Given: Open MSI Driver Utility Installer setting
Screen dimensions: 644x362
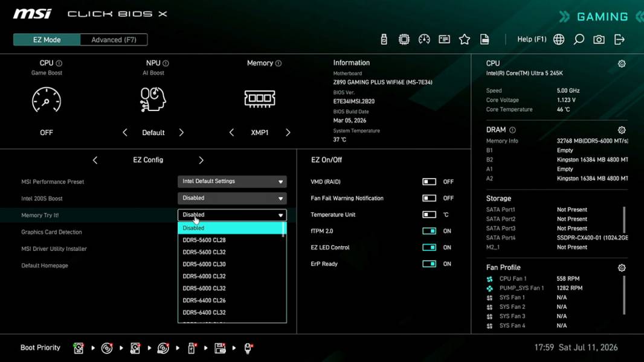Looking at the screenshot, I should click(54, 249).
